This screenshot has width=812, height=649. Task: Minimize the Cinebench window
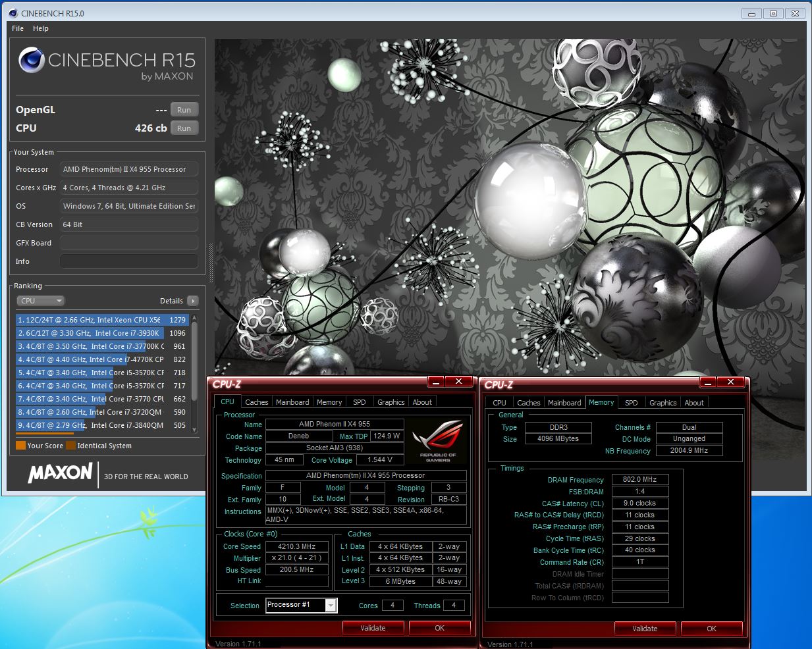[x=751, y=13]
